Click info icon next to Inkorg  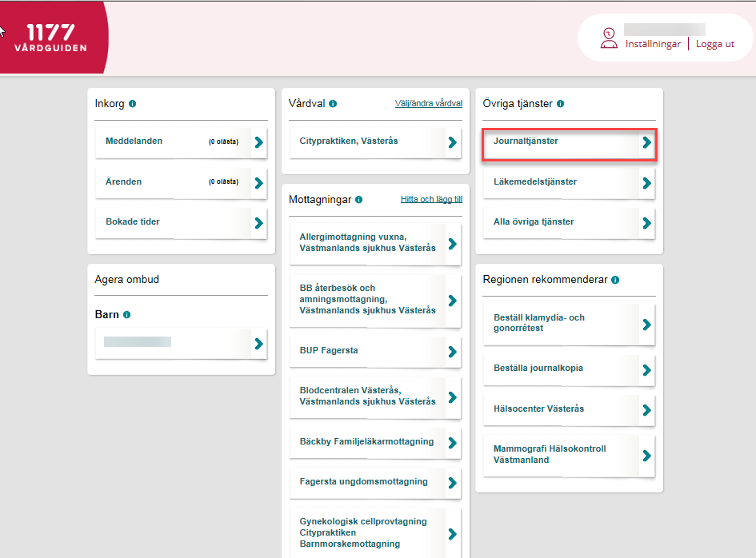pyautogui.click(x=132, y=104)
